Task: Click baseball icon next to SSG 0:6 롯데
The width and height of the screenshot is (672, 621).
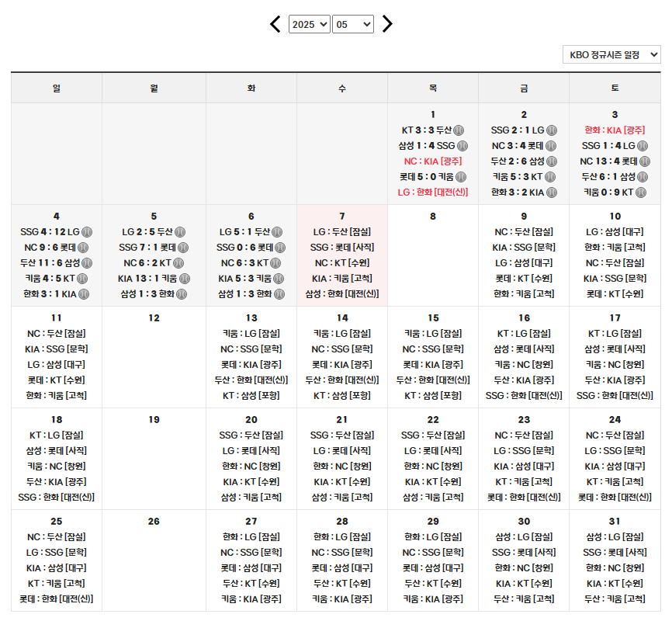Action: coord(280,248)
